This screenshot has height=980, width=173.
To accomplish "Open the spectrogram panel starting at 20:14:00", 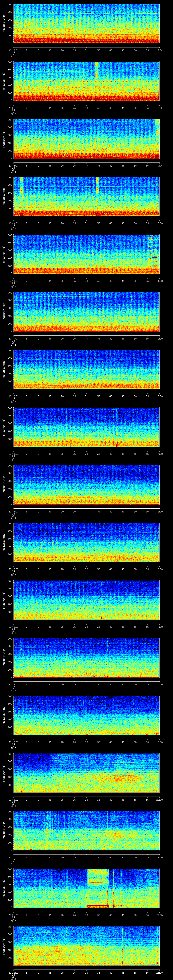I will click(87, 485).
